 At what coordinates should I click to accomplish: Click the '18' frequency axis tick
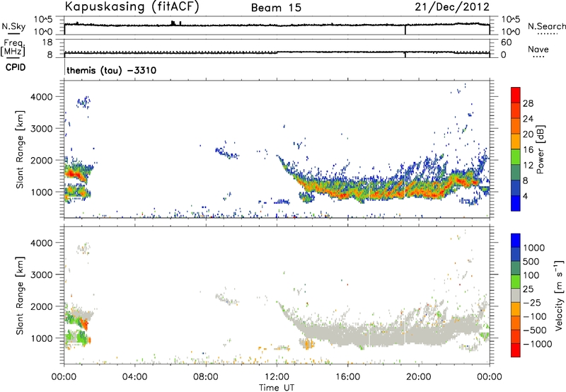47,42
